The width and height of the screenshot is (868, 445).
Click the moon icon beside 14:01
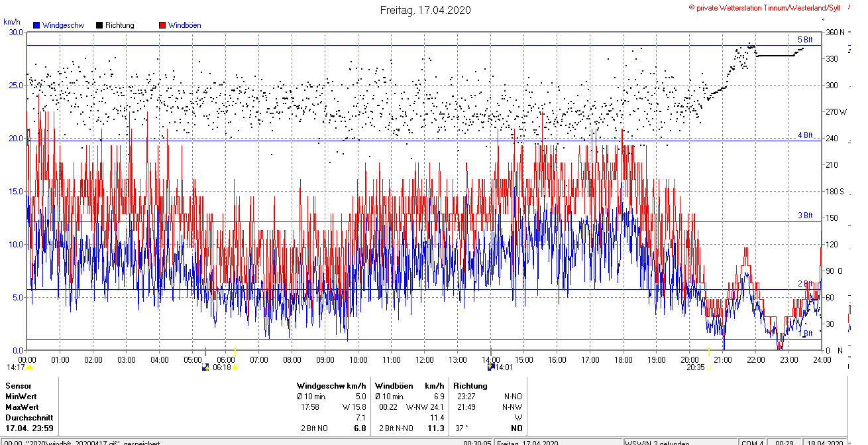(491, 367)
